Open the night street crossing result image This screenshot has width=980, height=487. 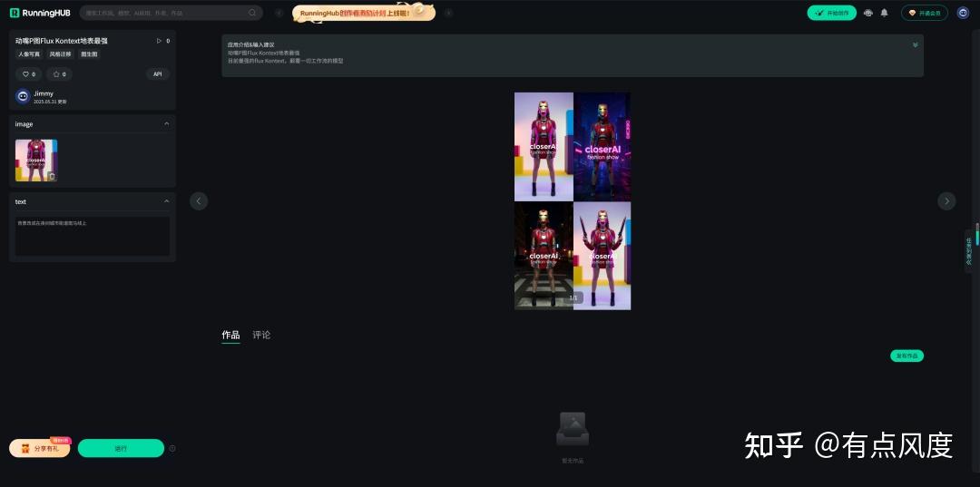click(544, 256)
